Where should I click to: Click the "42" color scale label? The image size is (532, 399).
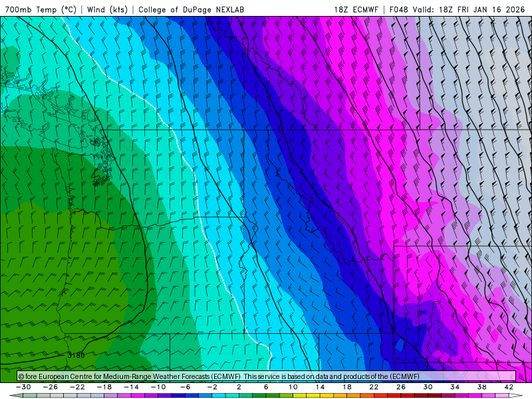coord(509,387)
